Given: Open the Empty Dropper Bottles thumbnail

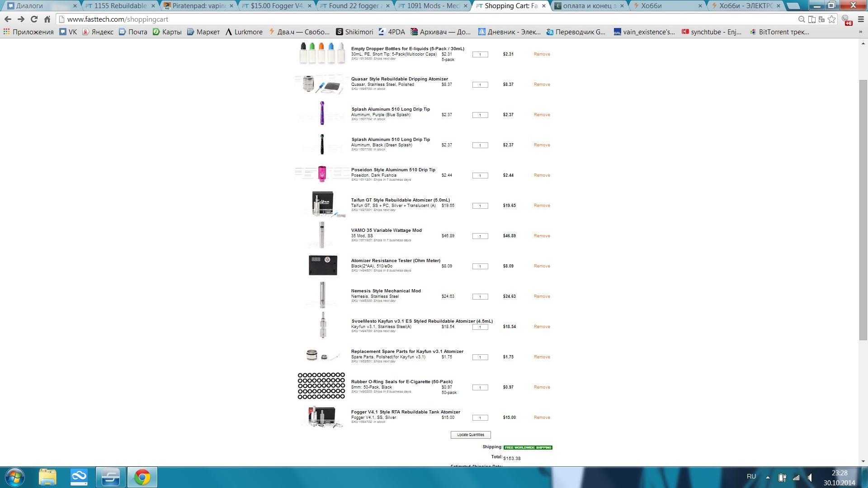Looking at the screenshot, I should pyautogui.click(x=322, y=53).
